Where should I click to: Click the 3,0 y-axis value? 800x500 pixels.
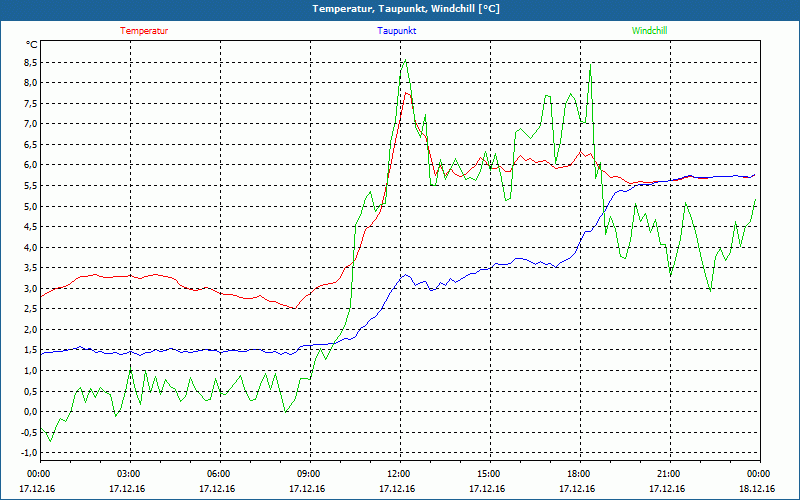31,289
